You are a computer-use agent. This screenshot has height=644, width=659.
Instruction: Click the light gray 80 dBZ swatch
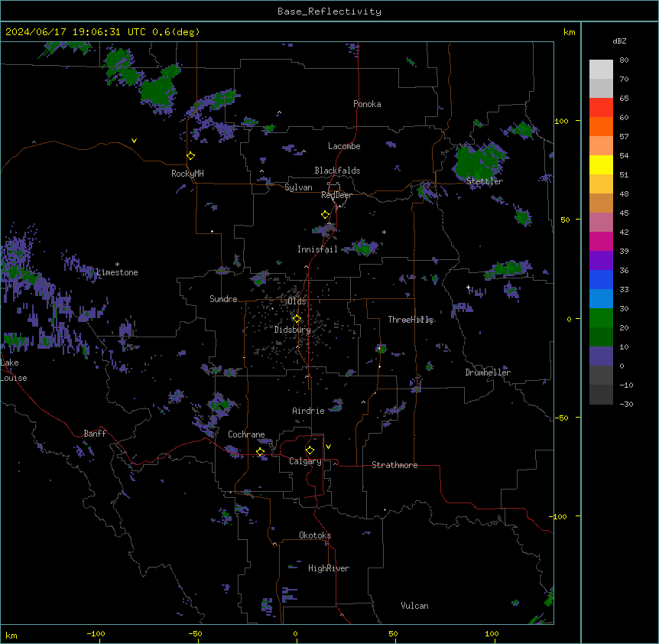601,70
